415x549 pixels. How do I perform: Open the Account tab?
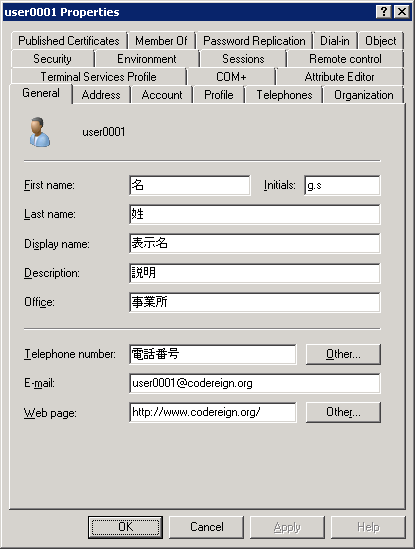[162, 95]
